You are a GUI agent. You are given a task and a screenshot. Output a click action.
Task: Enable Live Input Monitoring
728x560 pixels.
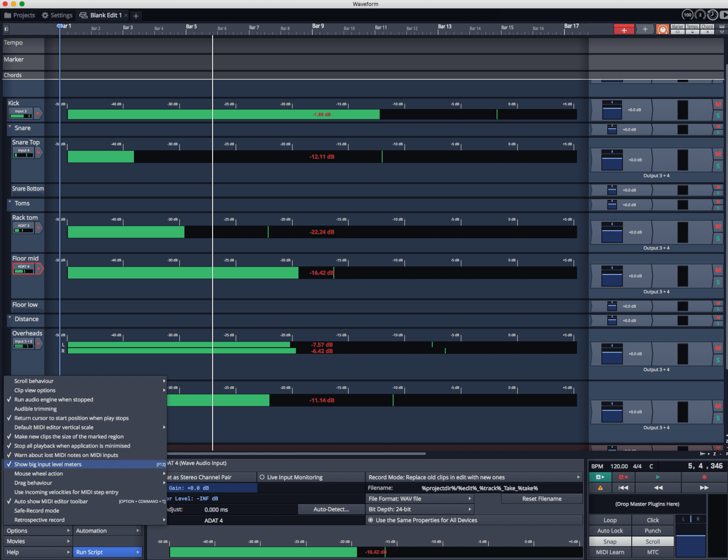[x=262, y=477]
